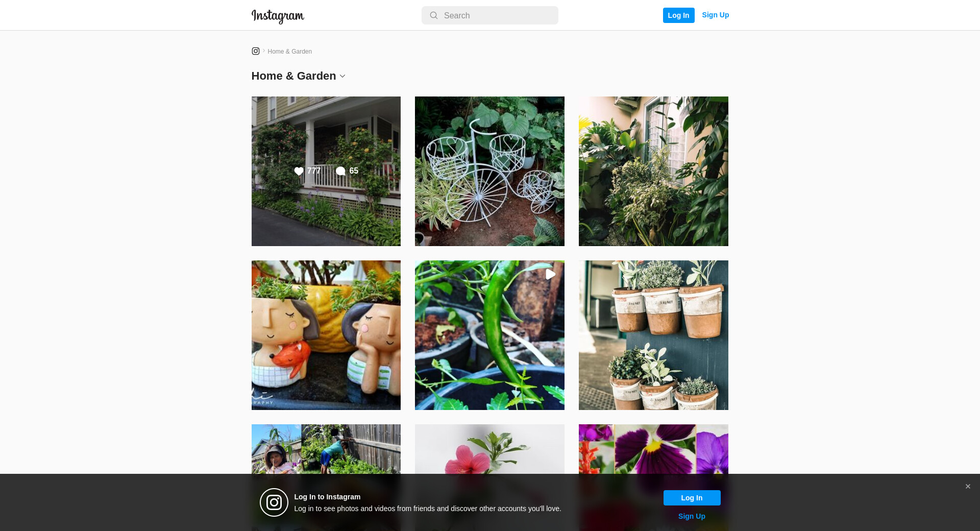Viewport: 980px width, 531px height.
Task: Focus the Search input field
Action: tap(490, 15)
